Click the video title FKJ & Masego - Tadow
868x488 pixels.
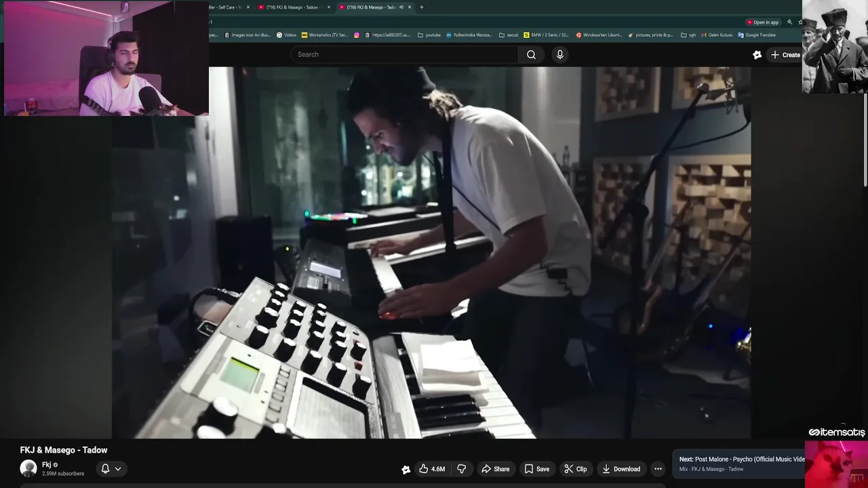tap(64, 450)
